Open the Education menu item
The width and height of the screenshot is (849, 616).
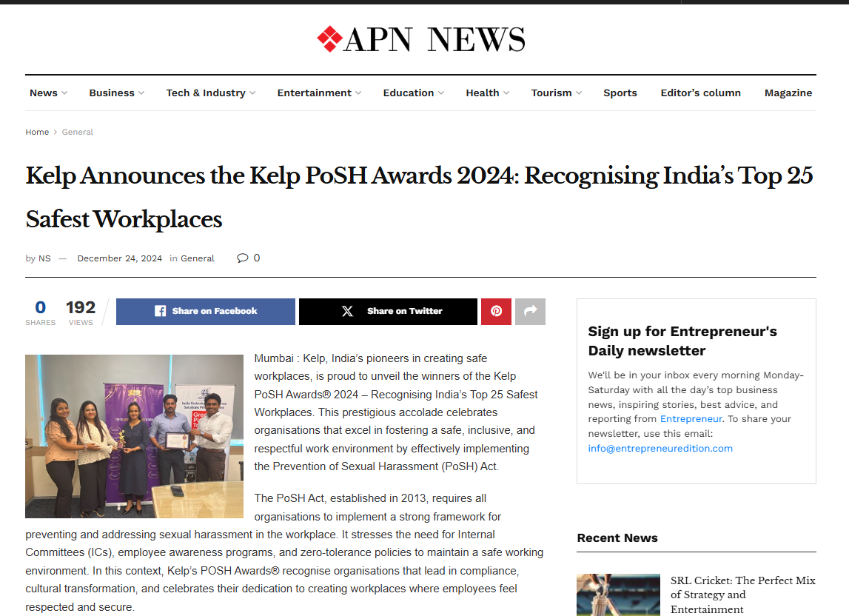coord(409,93)
